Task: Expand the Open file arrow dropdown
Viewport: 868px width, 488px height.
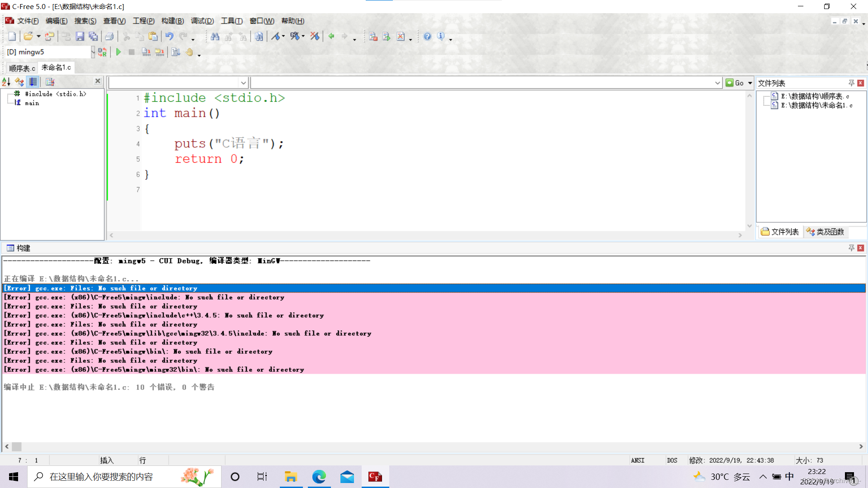Action: click(38, 37)
